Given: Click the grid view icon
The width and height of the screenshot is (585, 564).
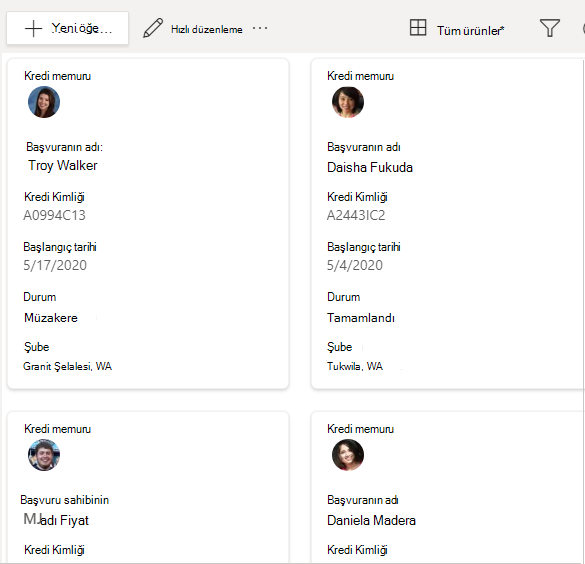Looking at the screenshot, I should (x=418, y=28).
